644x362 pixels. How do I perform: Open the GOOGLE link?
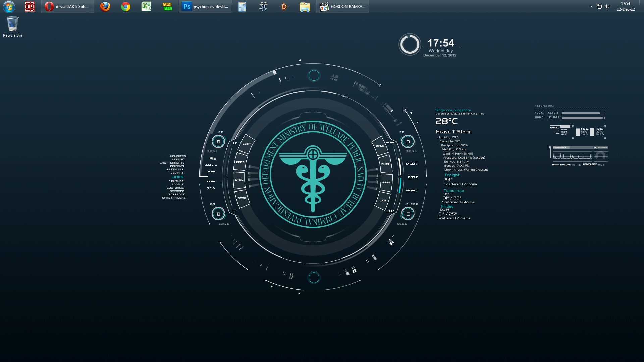(177, 184)
